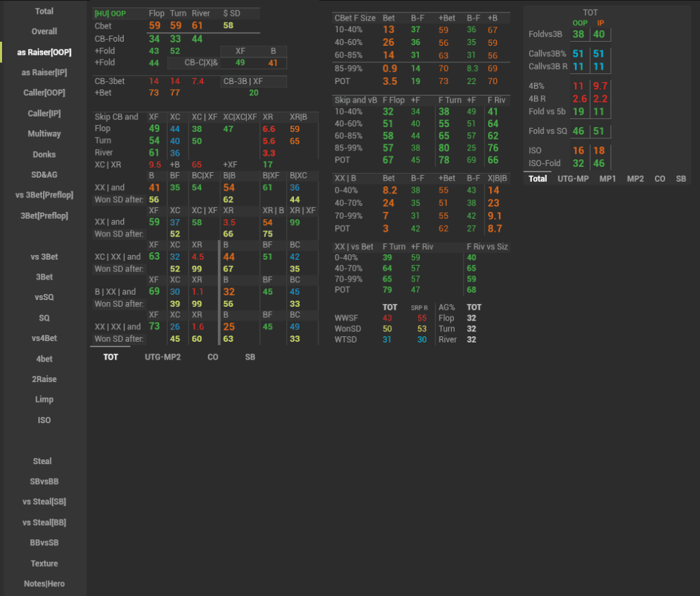Open the Texture section
Screen dimensions: 700x596
[44, 564]
